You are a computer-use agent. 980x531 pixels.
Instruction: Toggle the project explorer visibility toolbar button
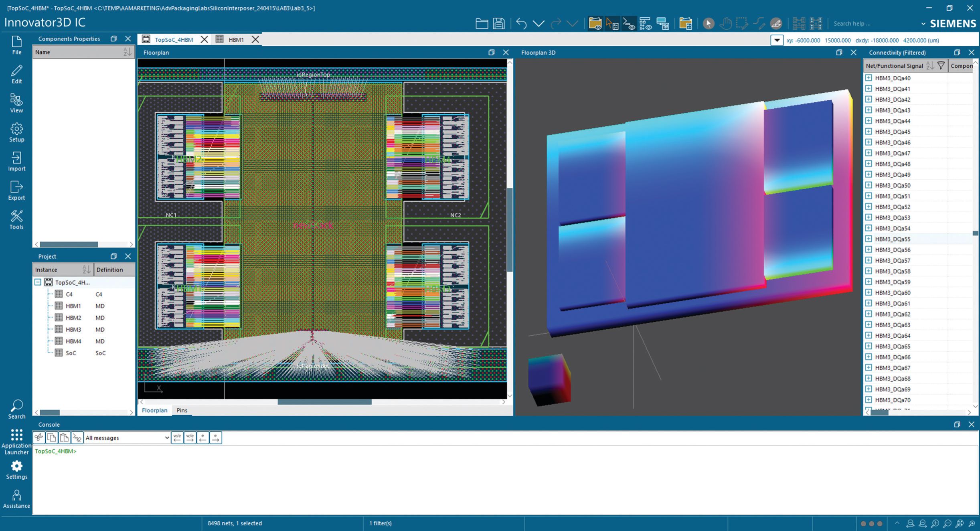(x=595, y=23)
